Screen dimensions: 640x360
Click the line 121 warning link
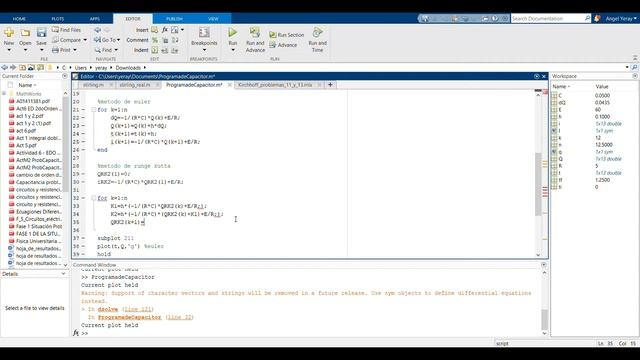(138, 309)
